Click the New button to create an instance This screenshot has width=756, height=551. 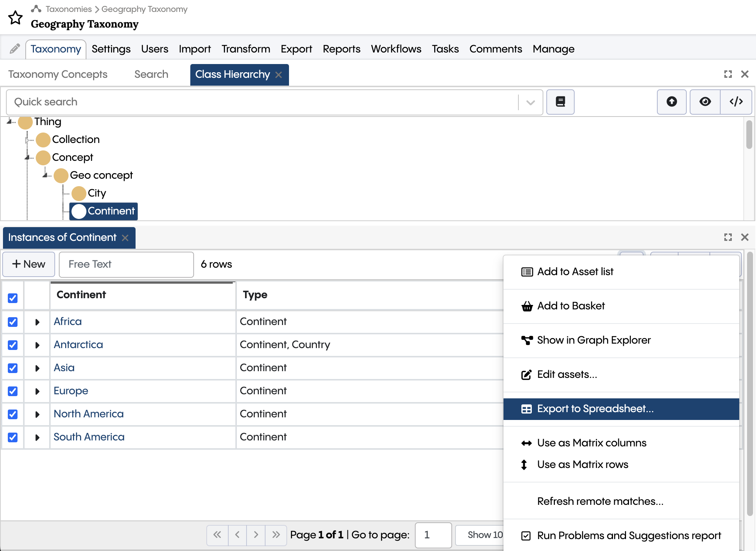[x=28, y=264]
